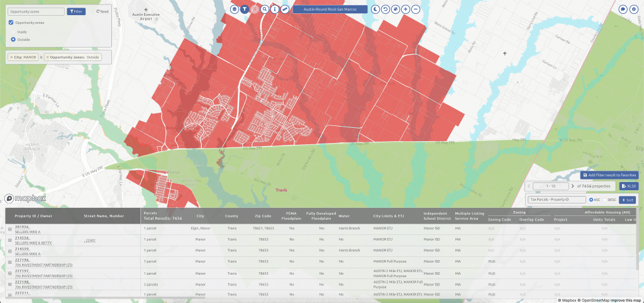Expand row for property 201956
Viewport: 644px width, 303px height.
tap(10, 229)
